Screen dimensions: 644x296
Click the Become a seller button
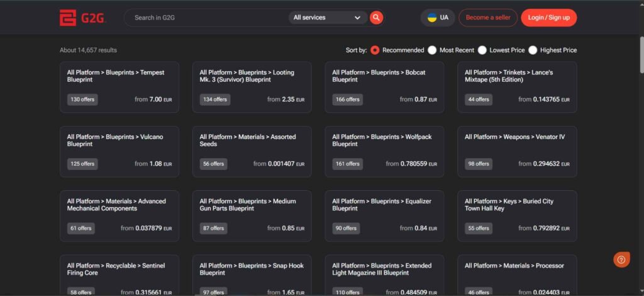click(x=487, y=18)
